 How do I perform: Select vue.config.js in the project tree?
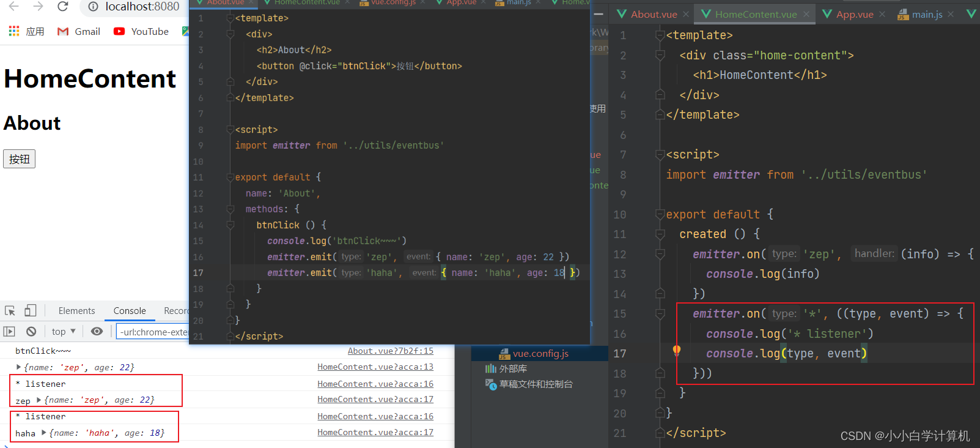[x=540, y=353]
